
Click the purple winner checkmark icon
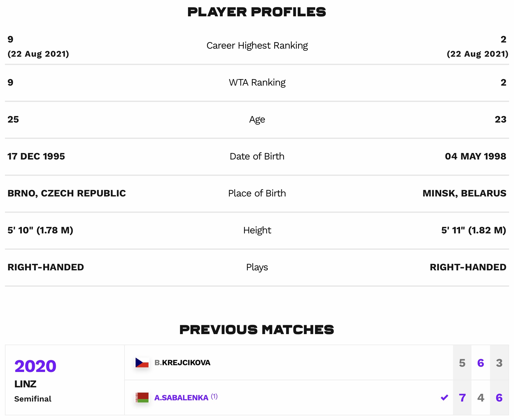[x=444, y=398]
